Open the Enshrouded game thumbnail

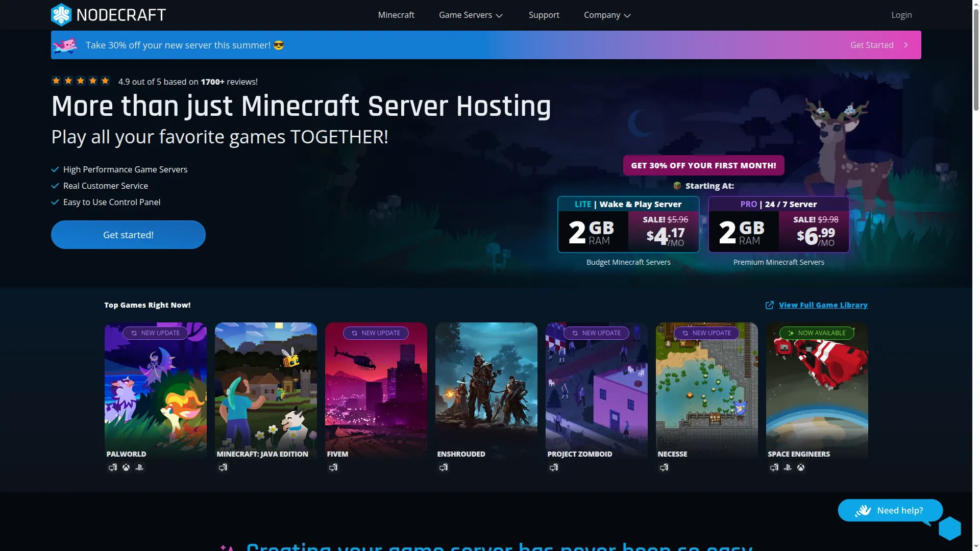tap(486, 390)
